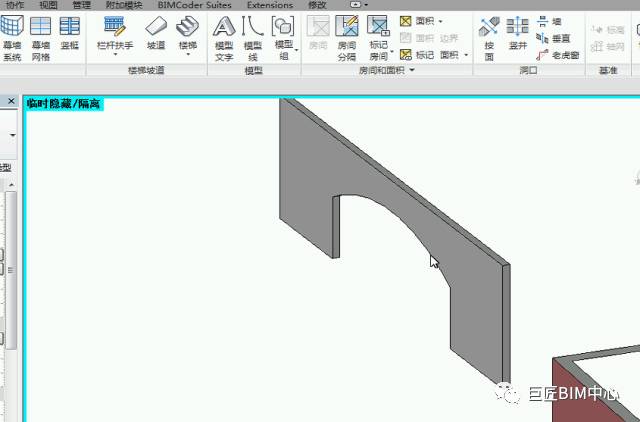Screen dimensions: 640x422
Task: Select the Room Separator (房间分隔) tool
Action: coord(347,38)
